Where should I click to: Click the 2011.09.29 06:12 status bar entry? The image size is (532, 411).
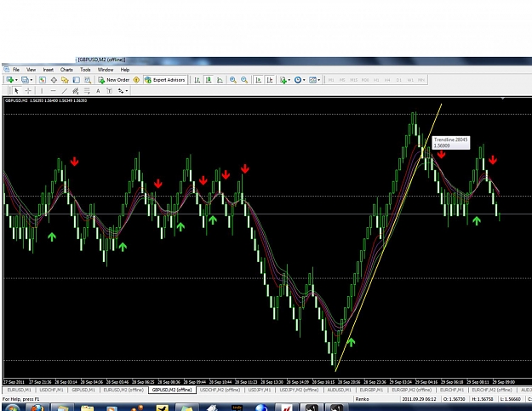(x=419, y=399)
